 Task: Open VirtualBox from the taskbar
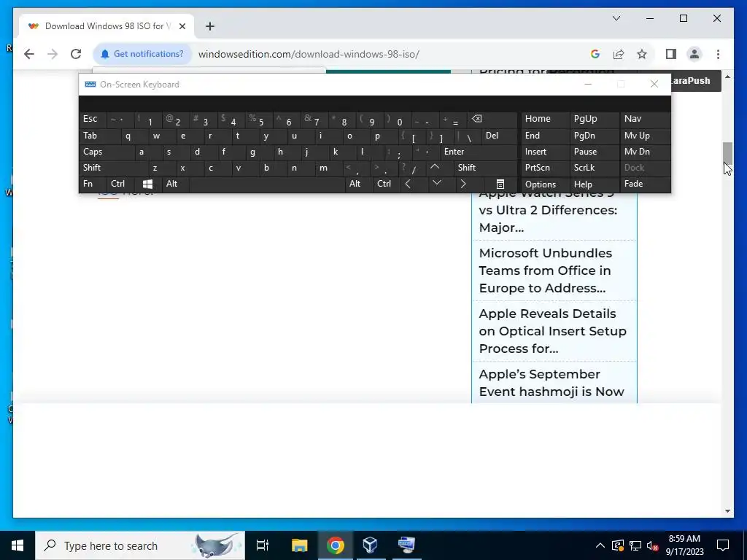pyautogui.click(x=370, y=545)
